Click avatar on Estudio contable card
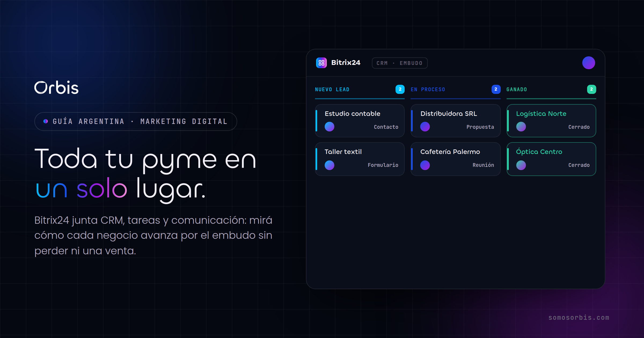The height and width of the screenshot is (338, 644). pyautogui.click(x=329, y=127)
